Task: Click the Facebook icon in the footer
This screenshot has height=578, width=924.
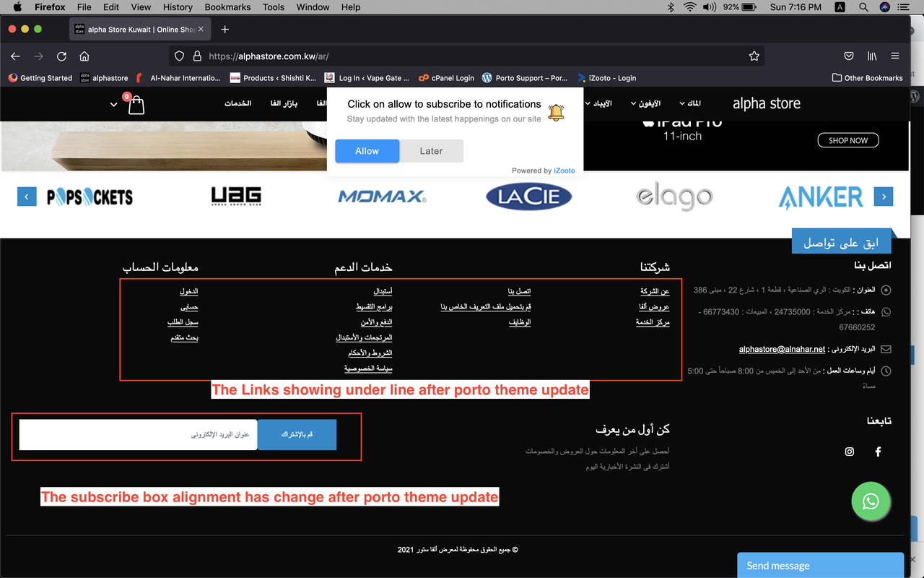Action: (878, 452)
